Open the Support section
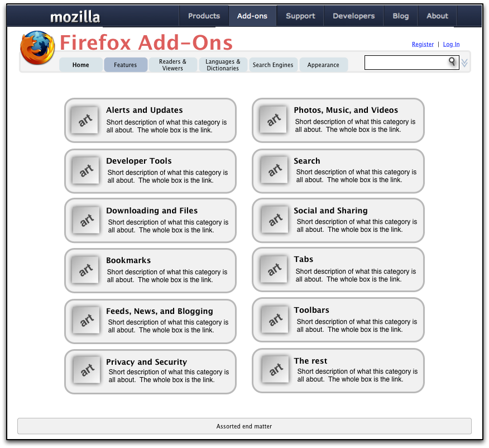489x448 pixels. click(300, 16)
